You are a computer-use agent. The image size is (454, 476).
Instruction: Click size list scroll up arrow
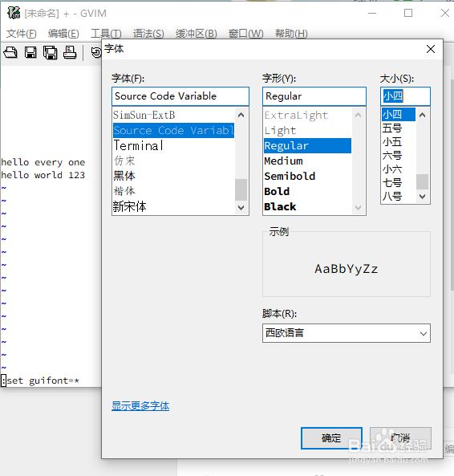pyautogui.click(x=422, y=115)
